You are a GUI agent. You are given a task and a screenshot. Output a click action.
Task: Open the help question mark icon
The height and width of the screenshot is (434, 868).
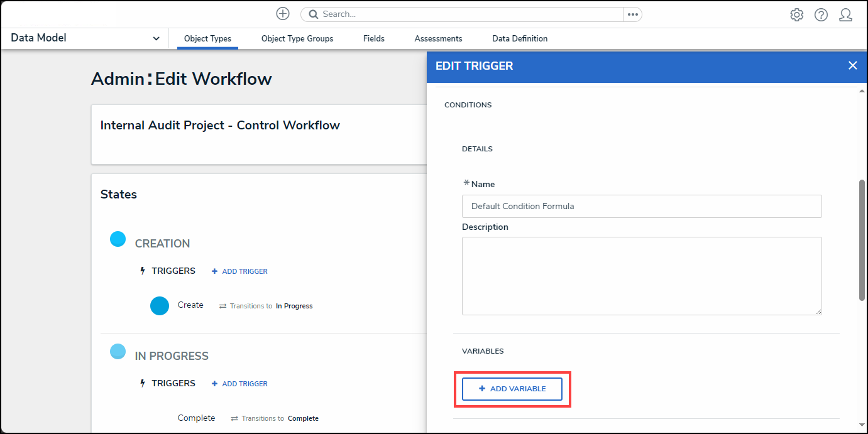(821, 15)
